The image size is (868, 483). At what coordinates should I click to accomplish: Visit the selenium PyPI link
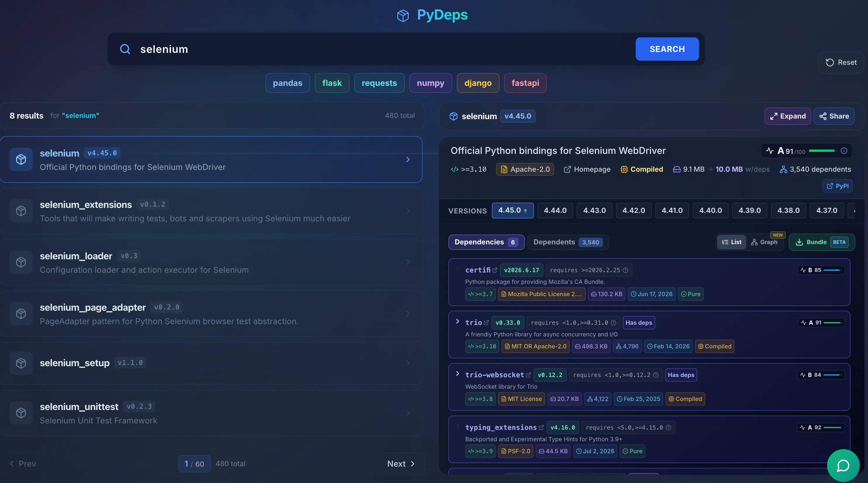tap(837, 186)
